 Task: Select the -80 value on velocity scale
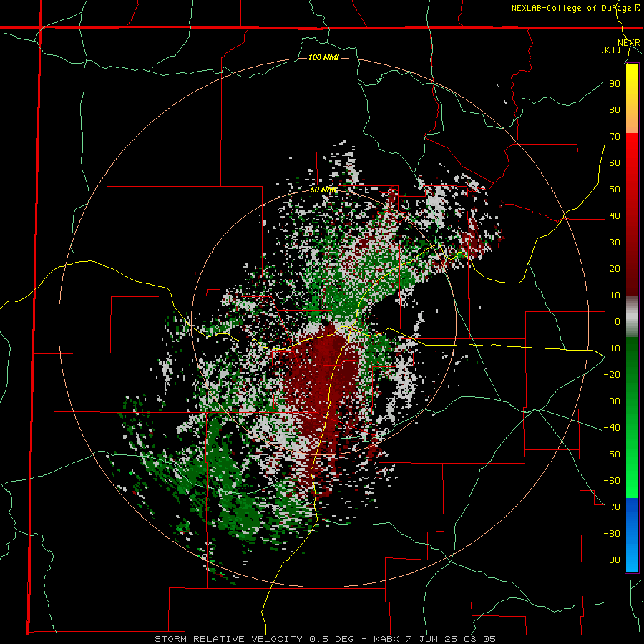click(612, 534)
